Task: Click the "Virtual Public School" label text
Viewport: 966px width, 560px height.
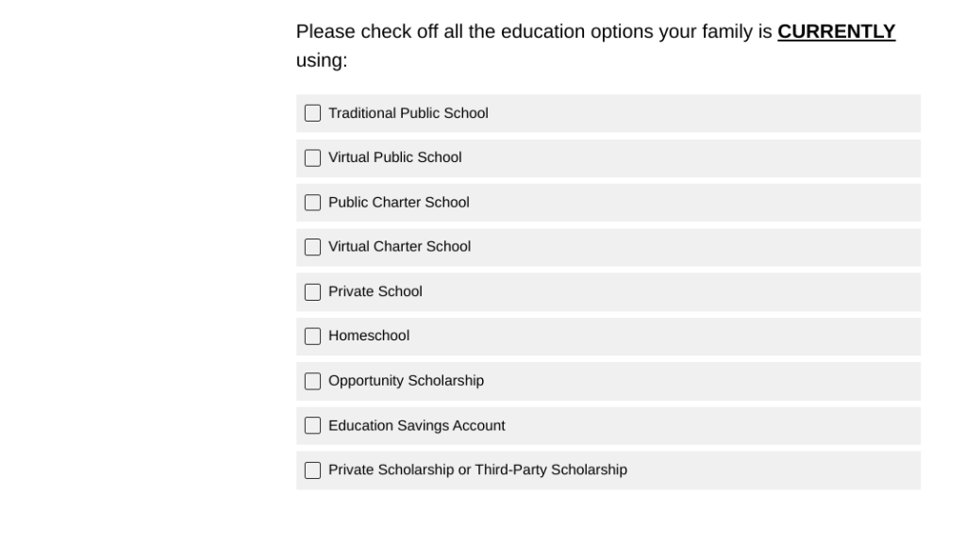Action: [395, 157]
